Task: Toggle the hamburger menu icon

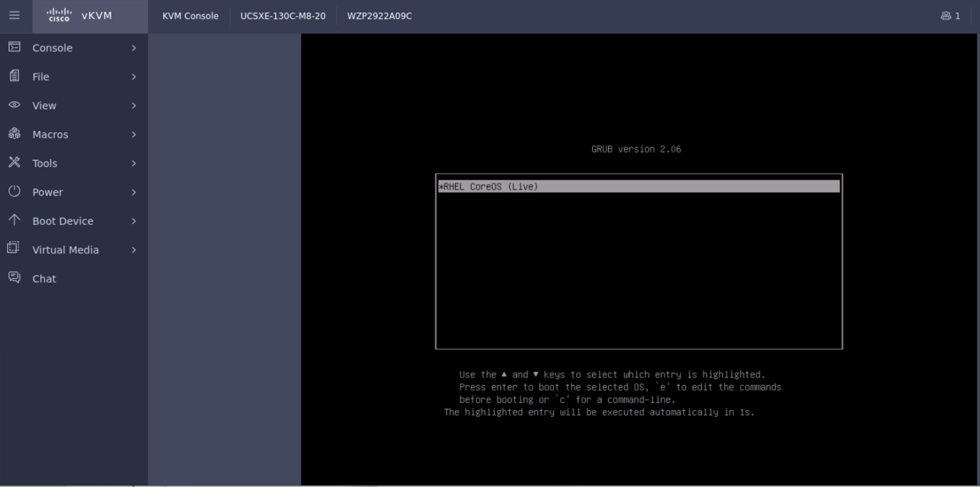Action: [14, 16]
